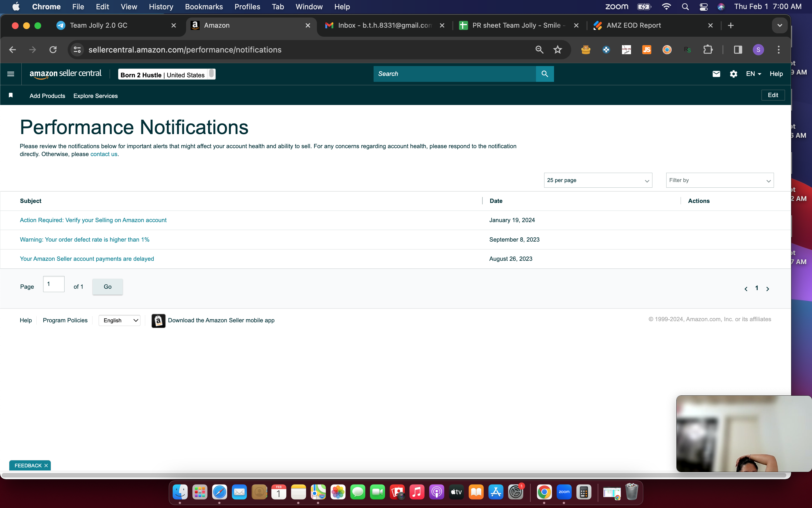Click the Edit button
Image resolution: width=812 pixels, height=508 pixels.
pos(773,95)
